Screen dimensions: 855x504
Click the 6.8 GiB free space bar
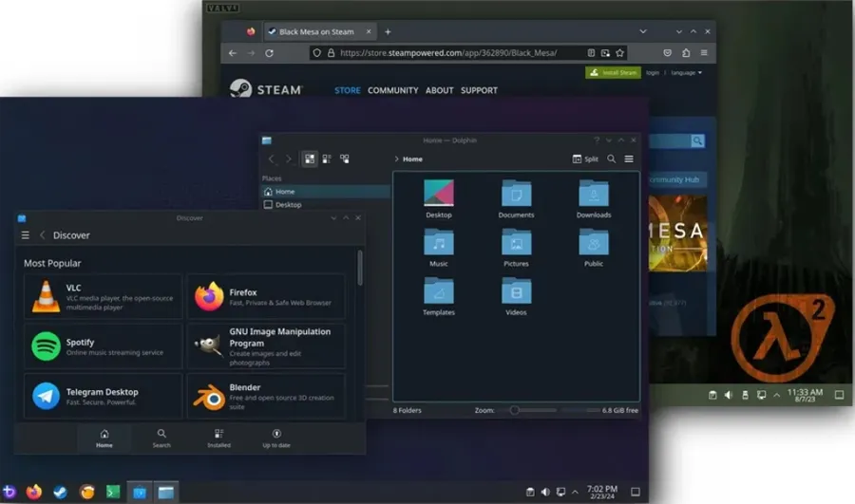[x=599, y=410]
